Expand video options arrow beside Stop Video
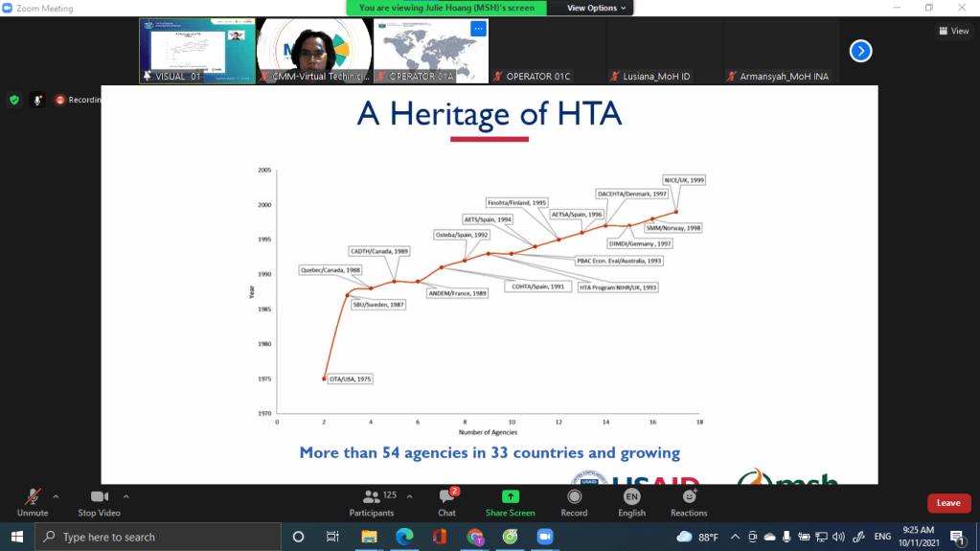 tap(125, 496)
